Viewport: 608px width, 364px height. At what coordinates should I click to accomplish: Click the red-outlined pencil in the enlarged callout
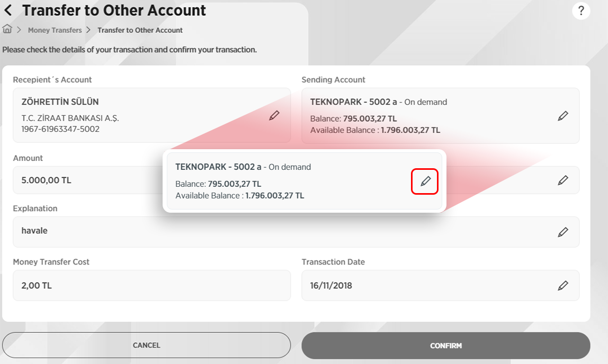(x=425, y=181)
